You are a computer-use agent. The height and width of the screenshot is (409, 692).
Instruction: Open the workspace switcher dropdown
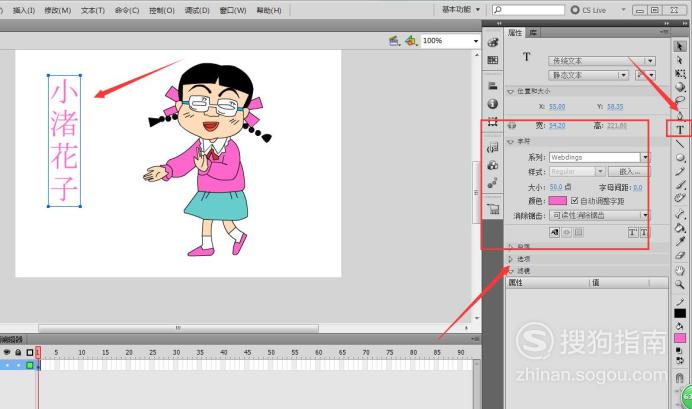[x=461, y=9]
